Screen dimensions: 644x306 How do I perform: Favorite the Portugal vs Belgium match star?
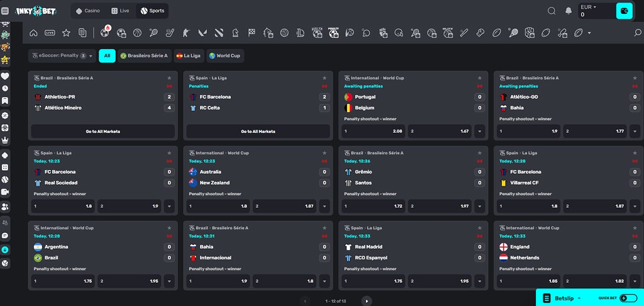point(480,77)
